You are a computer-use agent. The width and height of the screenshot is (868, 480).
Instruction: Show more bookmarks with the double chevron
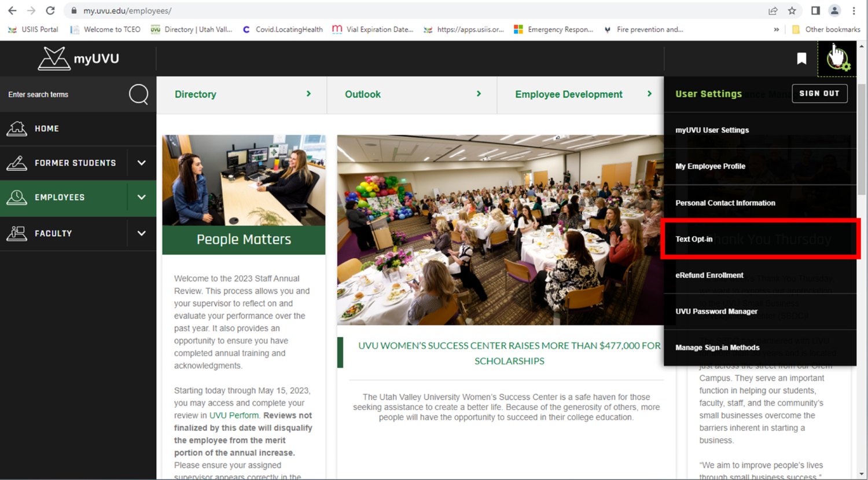pos(776,29)
